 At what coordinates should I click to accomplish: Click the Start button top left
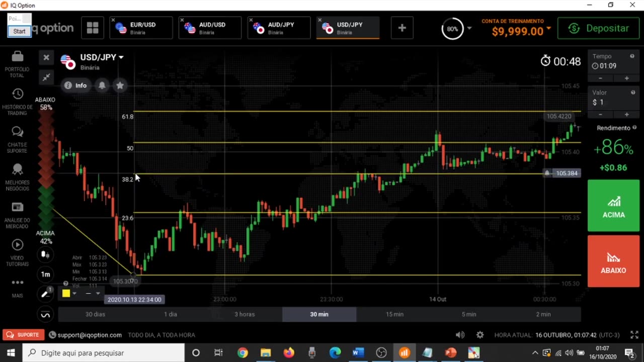click(x=19, y=31)
